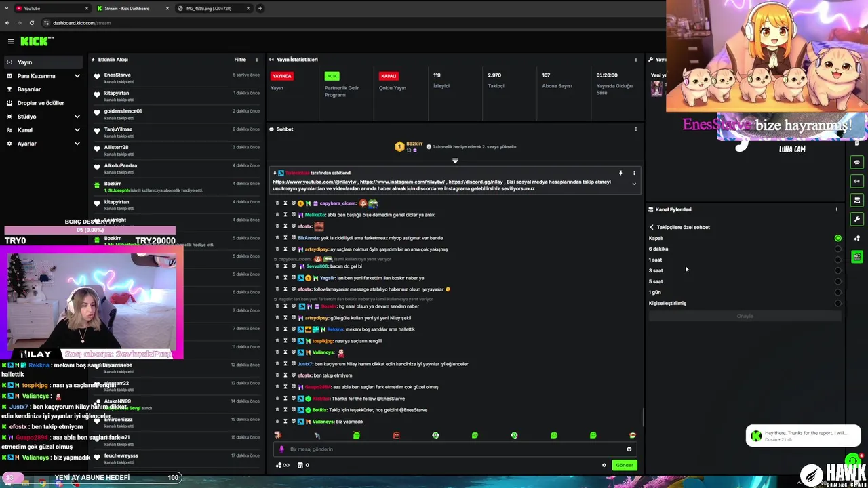Select the 3 saat radio option

838,270
